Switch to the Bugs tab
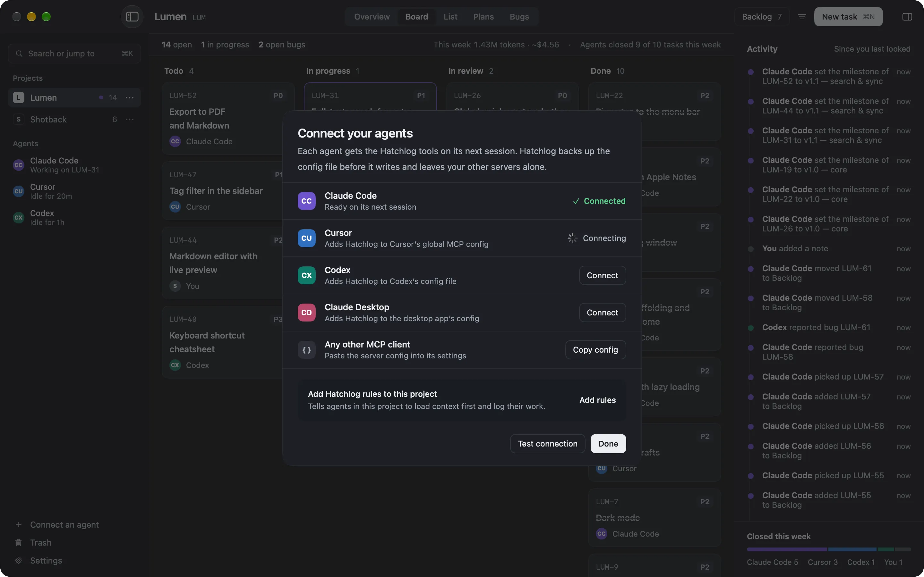 click(x=519, y=17)
